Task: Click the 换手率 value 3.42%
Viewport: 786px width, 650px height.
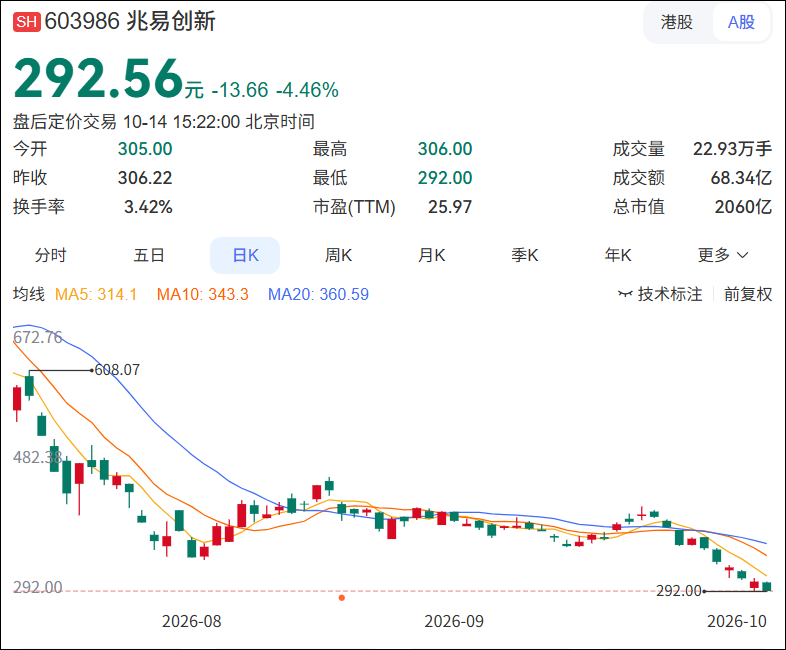Action: (148, 207)
